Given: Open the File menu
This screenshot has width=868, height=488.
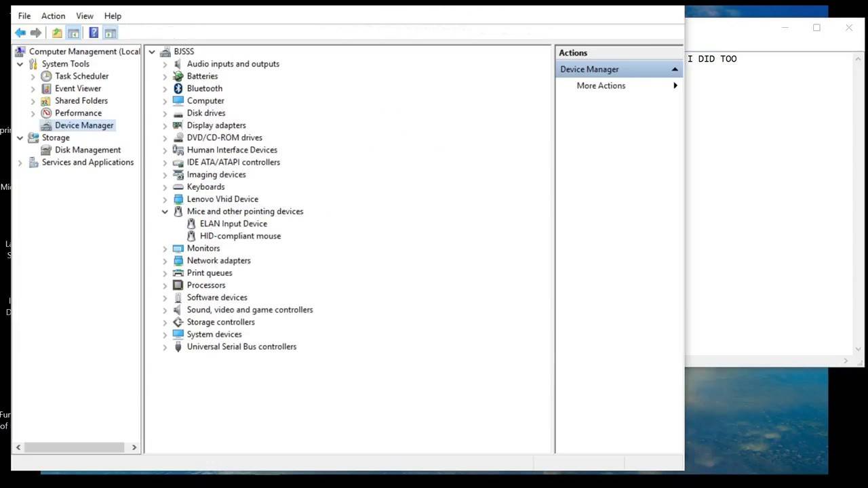Looking at the screenshot, I should tap(24, 16).
